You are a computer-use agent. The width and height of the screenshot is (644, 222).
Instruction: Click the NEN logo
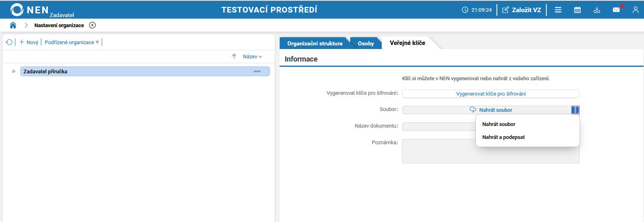coord(30,10)
